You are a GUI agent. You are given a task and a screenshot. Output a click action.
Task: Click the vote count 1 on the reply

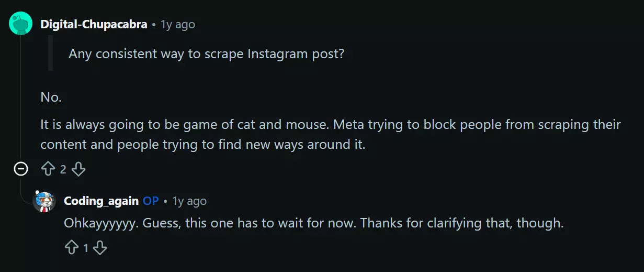coord(86,248)
